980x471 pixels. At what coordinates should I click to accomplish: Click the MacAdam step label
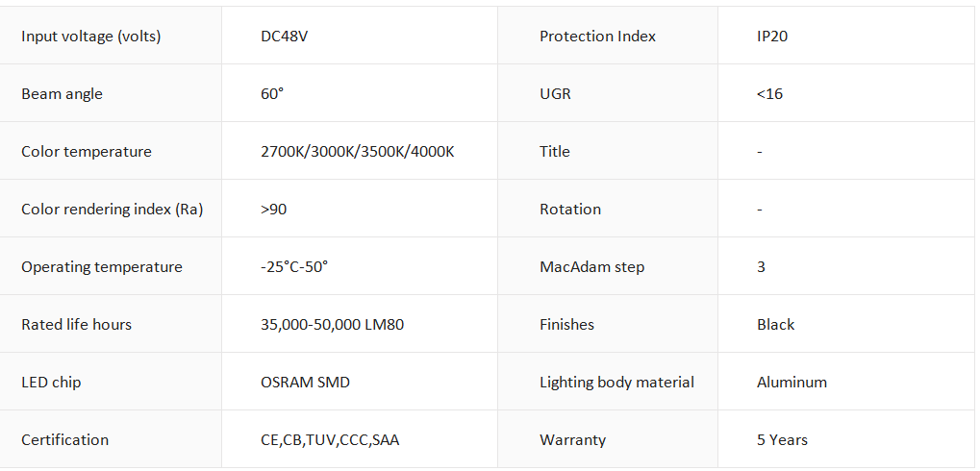(591, 267)
